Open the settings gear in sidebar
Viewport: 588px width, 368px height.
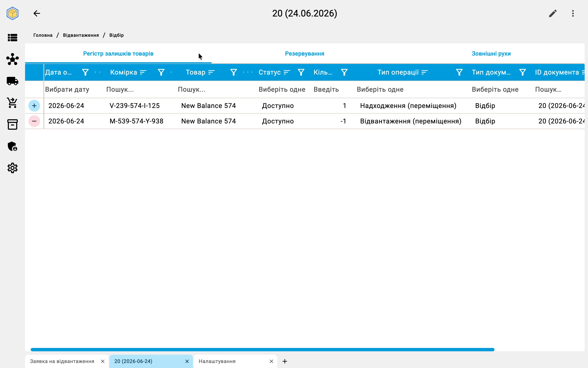pos(12,168)
